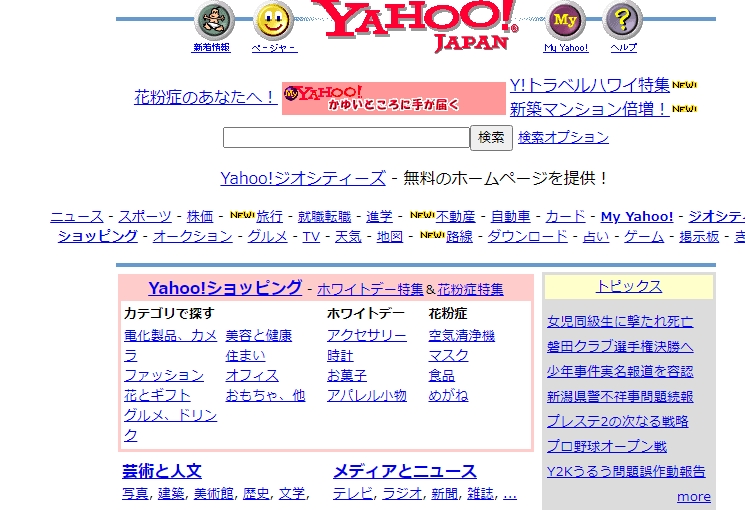Go to 進学 in navigation row
Viewport: 745px width, 510px height.
380,216
